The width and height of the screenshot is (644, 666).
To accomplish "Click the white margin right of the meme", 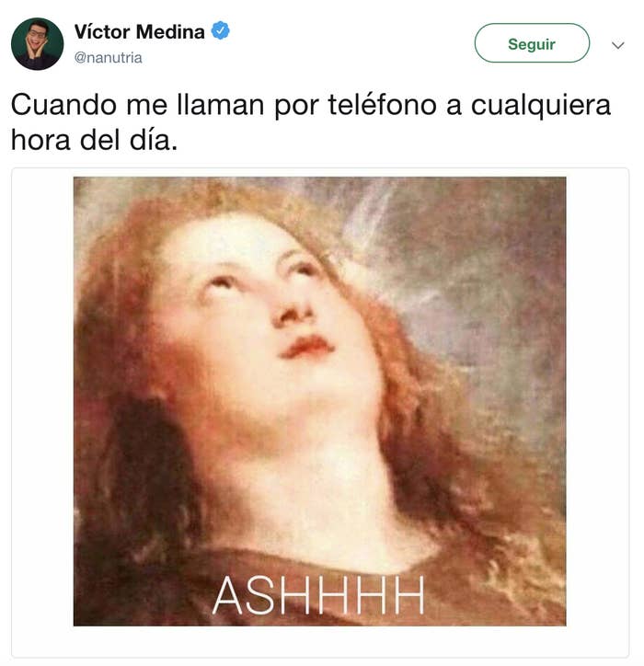I will (597, 401).
